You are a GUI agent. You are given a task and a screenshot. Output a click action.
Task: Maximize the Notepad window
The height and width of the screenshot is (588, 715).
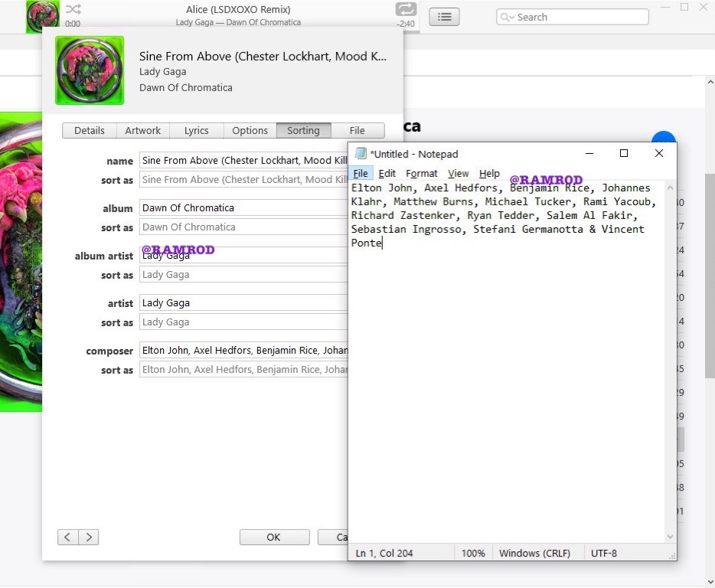(624, 153)
